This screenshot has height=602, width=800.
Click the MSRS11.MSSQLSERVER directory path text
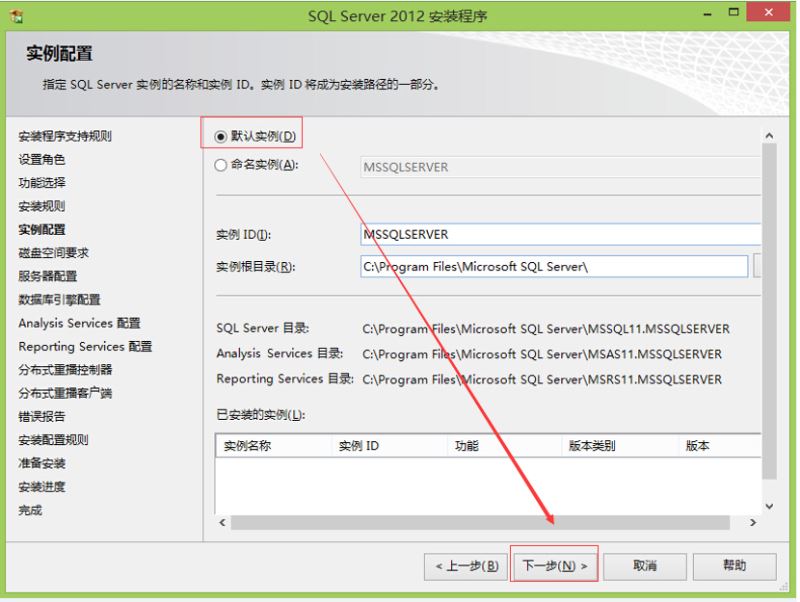pos(542,380)
